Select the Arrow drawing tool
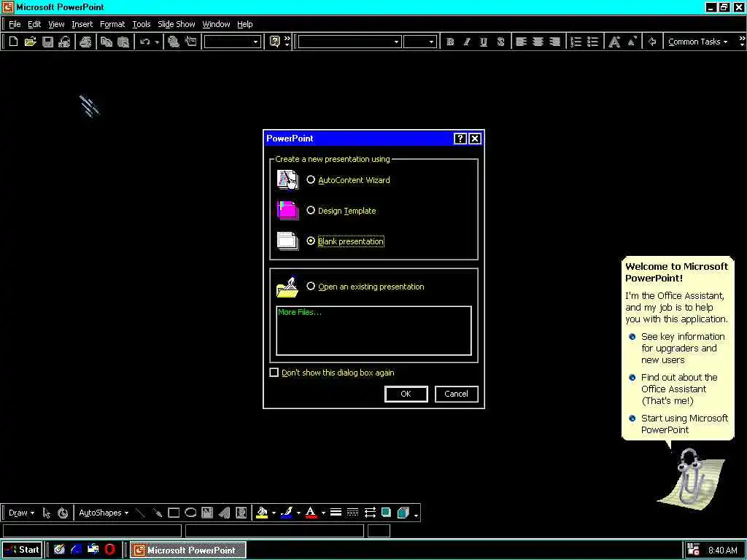The height and width of the screenshot is (560, 747). tap(157, 513)
